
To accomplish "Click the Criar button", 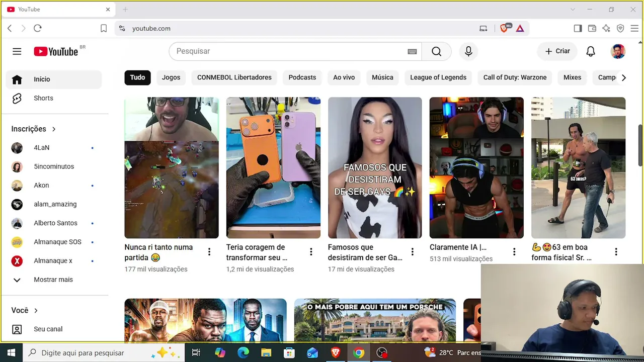I will pyautogui.click(x=557, y=51).
